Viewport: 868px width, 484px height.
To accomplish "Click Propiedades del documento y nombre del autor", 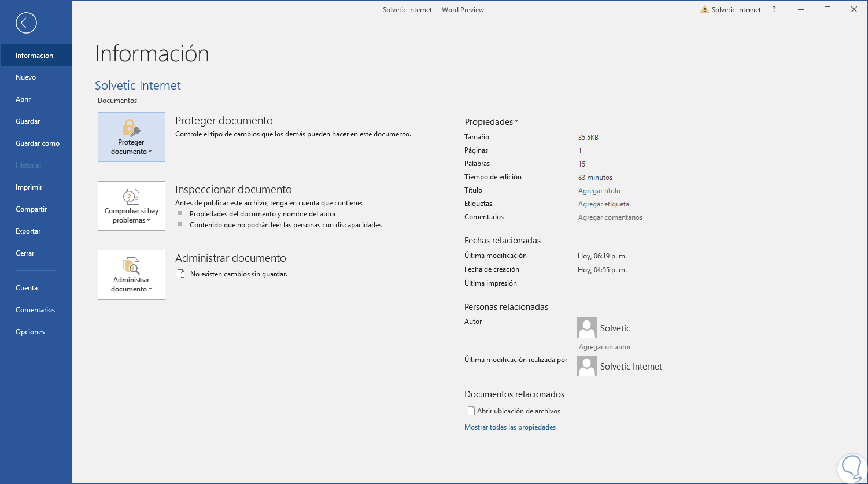I will 263,214.
